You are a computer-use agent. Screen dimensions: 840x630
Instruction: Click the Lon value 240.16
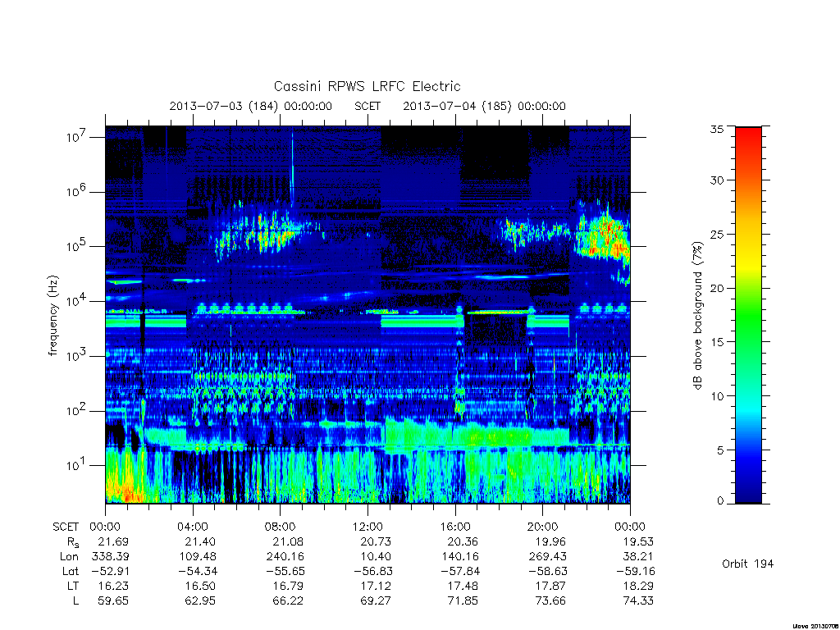[285, 557]
